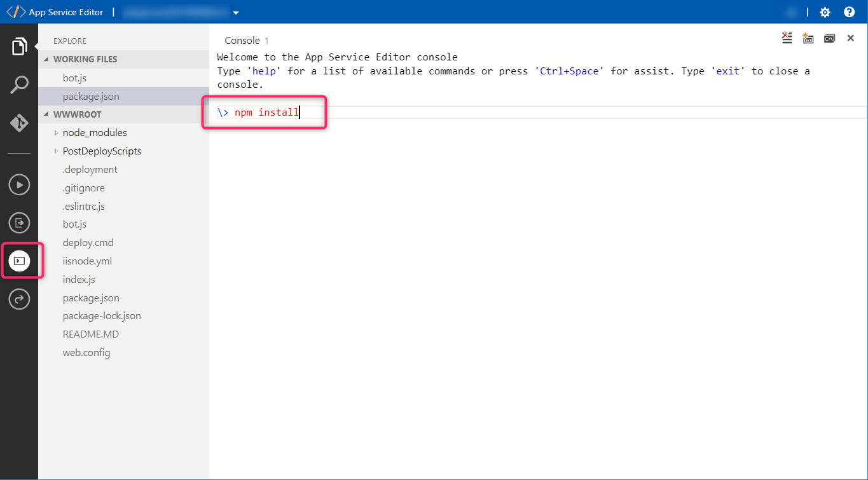Open the settings gear in the header
This screenshot has height=480, width=868.
(825, 12)
